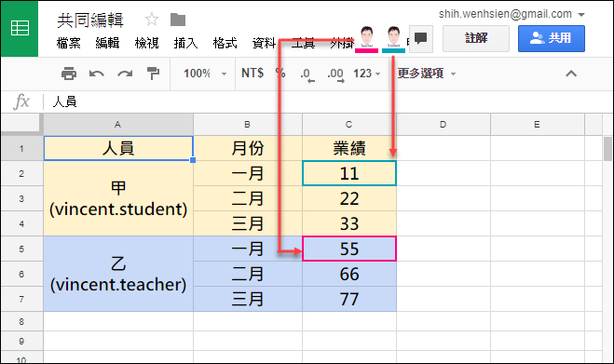Click 一月 cell in row 5

248,249
